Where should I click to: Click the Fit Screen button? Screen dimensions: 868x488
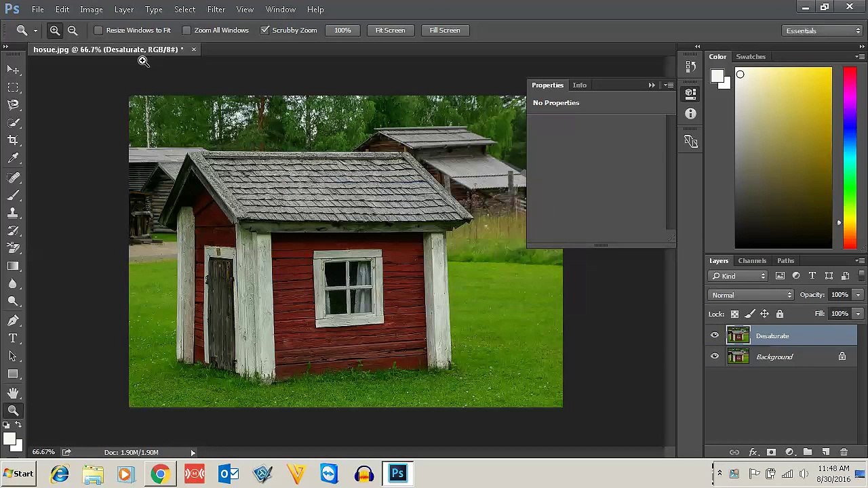[x=390, y=30]
